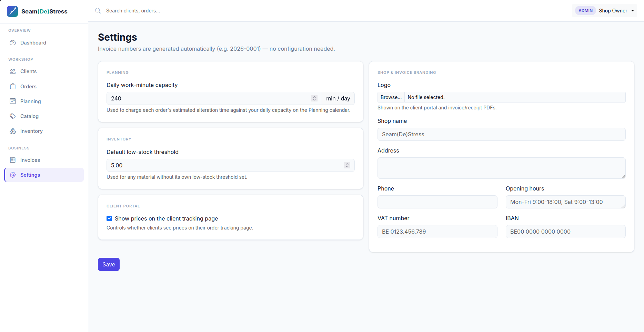Image resolution: width=644 pixels, height=332 pixels.
Task: Click the VAT number field
Action: click(x=437, y=232)
